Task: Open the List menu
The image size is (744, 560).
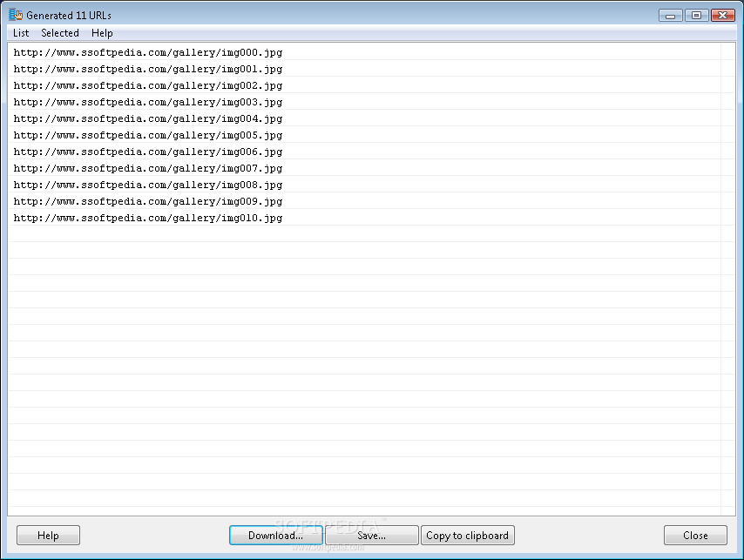Action: pyautogui.click(x=21, y=33)
